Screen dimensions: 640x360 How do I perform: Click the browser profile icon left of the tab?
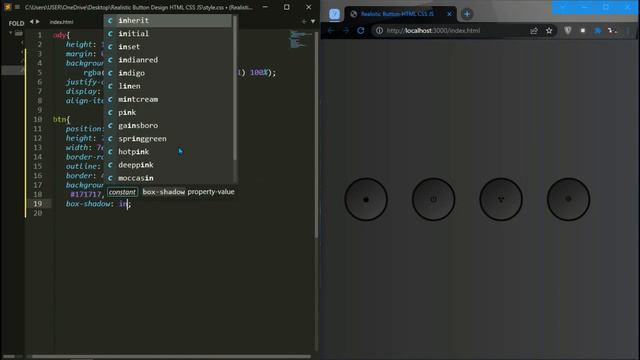click(334, 14)
